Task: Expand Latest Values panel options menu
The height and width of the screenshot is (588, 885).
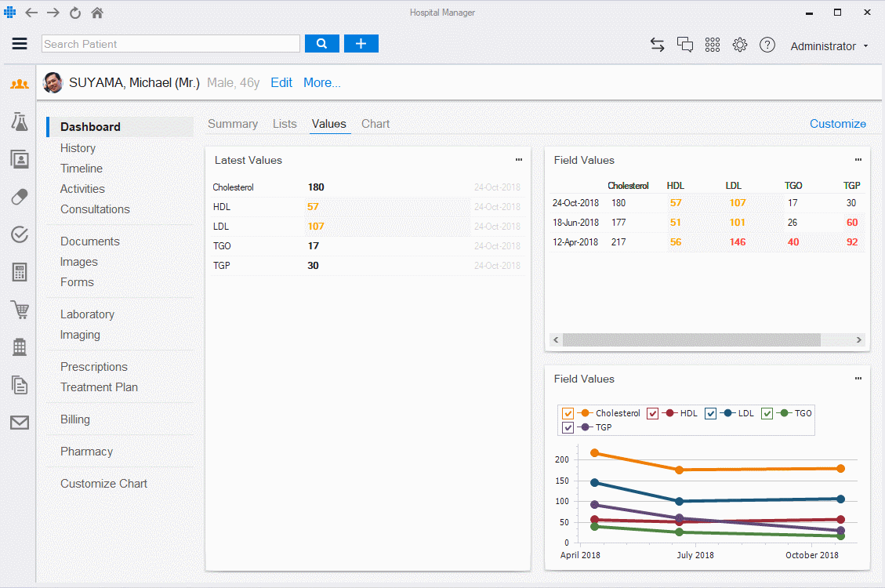Action: point(518,160)
